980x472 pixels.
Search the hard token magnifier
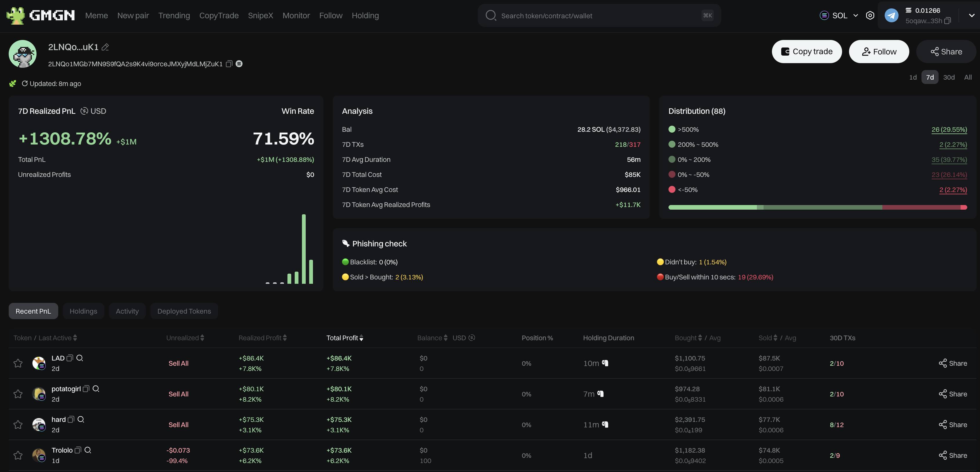tap(81, 420)
